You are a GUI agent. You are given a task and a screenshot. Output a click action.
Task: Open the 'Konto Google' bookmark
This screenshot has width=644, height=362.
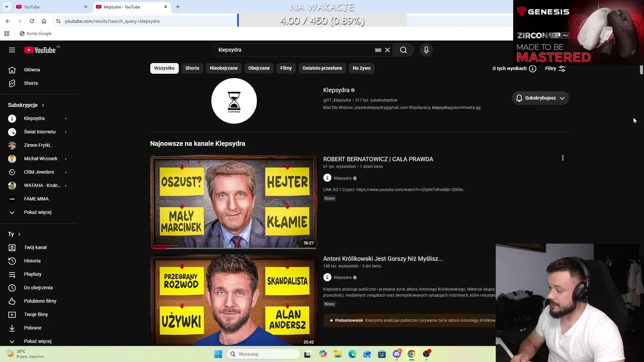(x=35, y=34)
